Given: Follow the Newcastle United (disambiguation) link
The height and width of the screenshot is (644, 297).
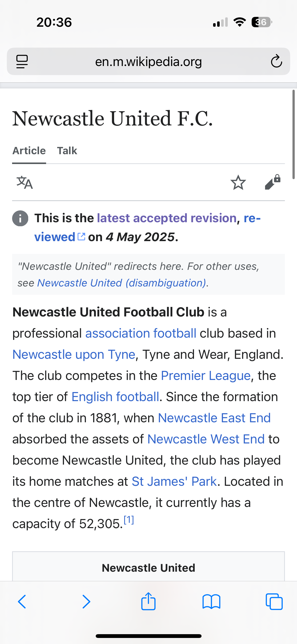Looking at the screenshot, I should [122, 283].
